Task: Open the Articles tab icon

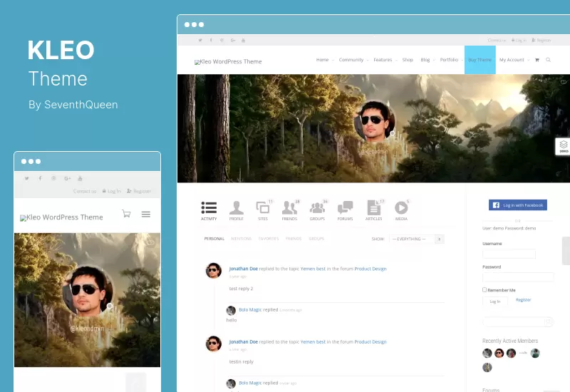Action: pos(373,207)
